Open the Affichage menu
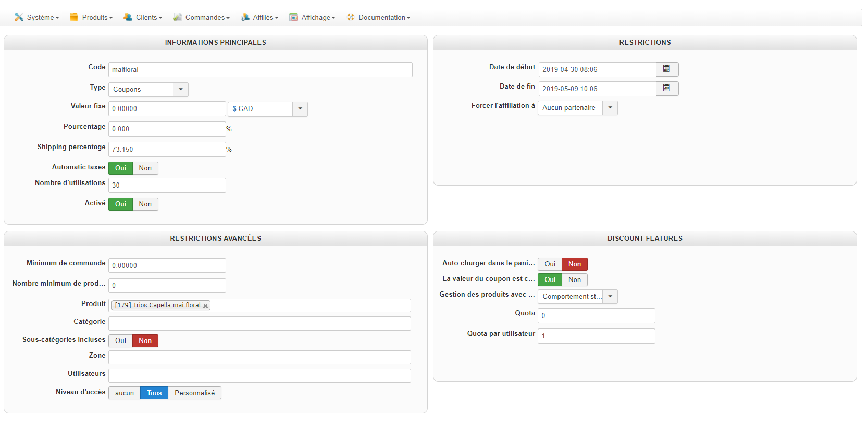Viewport: 868px width, 427px height. [312, 17]
